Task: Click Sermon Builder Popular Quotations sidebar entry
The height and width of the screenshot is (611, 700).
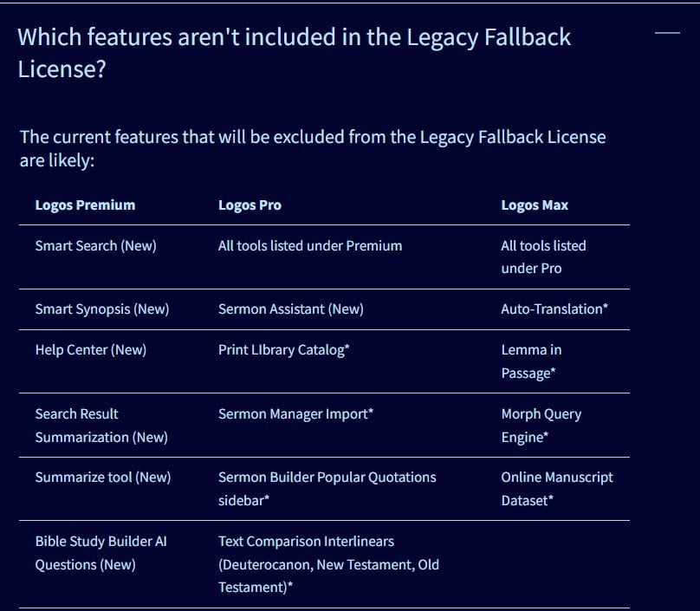Action: [x=327, y=489]
